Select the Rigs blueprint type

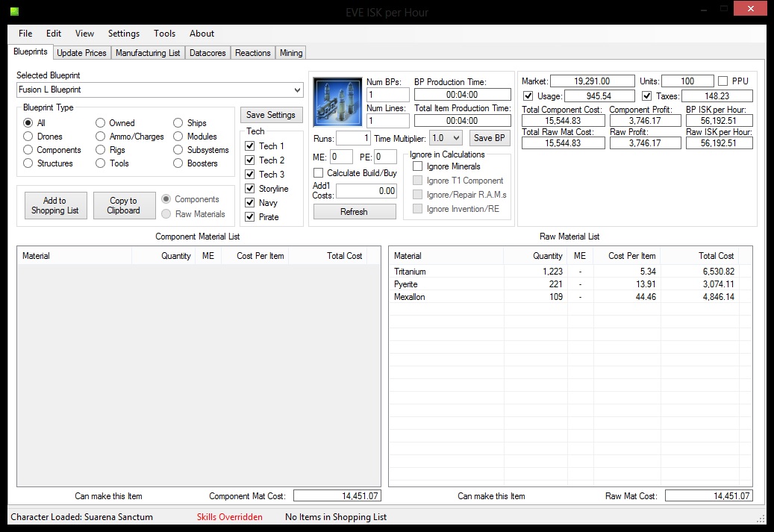point(100,149)
